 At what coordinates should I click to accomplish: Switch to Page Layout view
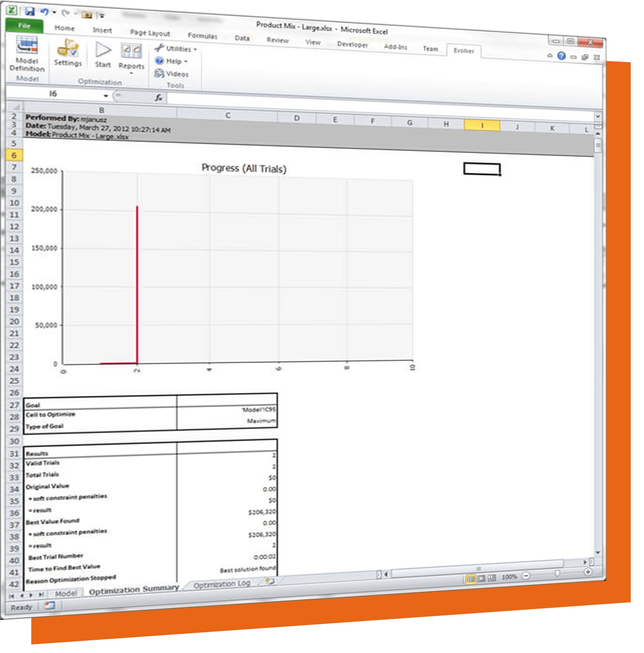point(481,578)
